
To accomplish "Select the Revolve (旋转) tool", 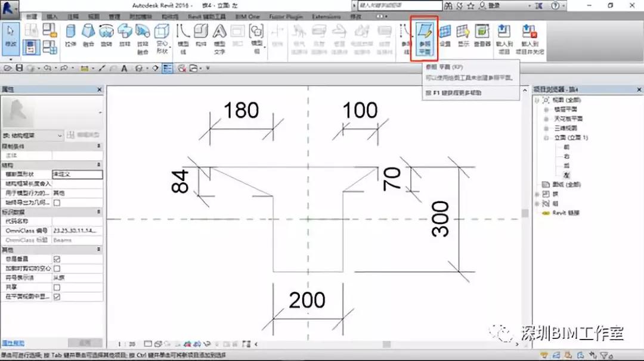I will [106, 36].
